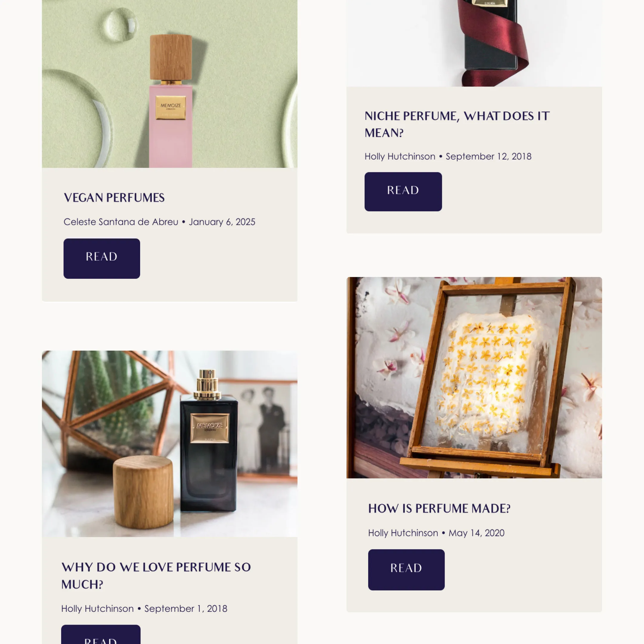Screen dimensions: 644x644
Task: Click the September 1, 2018 date
Action: click(186, 609)
